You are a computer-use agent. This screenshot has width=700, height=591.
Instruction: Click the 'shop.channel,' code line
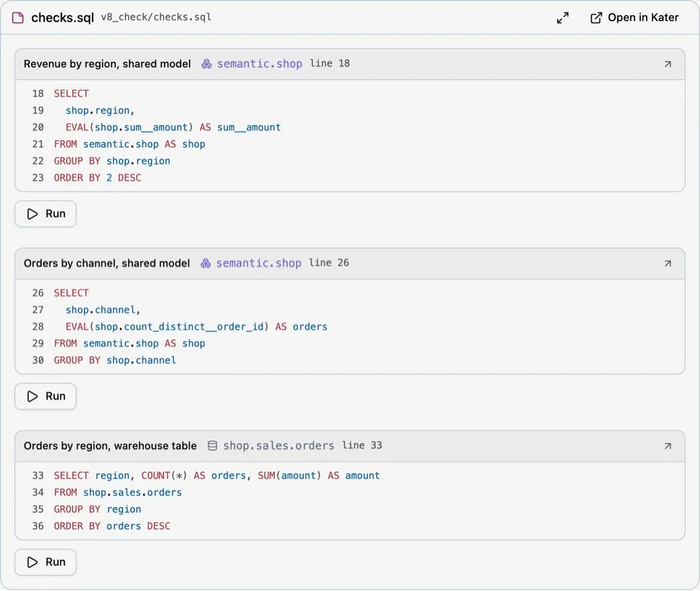pyautogui.click(x=103, y=310)
